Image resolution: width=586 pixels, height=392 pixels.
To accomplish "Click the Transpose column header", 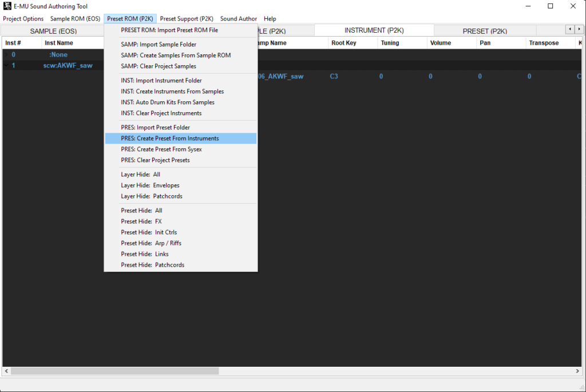I will click(x=550, y=43).
